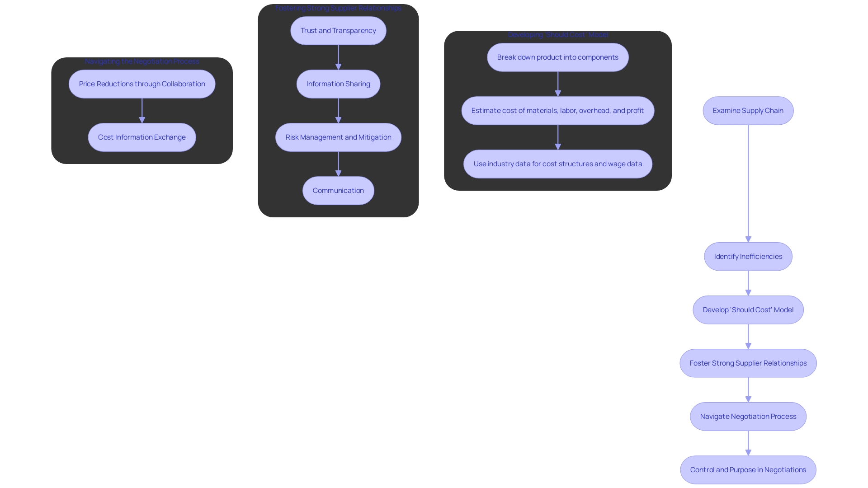Select the 'Identify Inefficiencies' flow node

(748, 256)
